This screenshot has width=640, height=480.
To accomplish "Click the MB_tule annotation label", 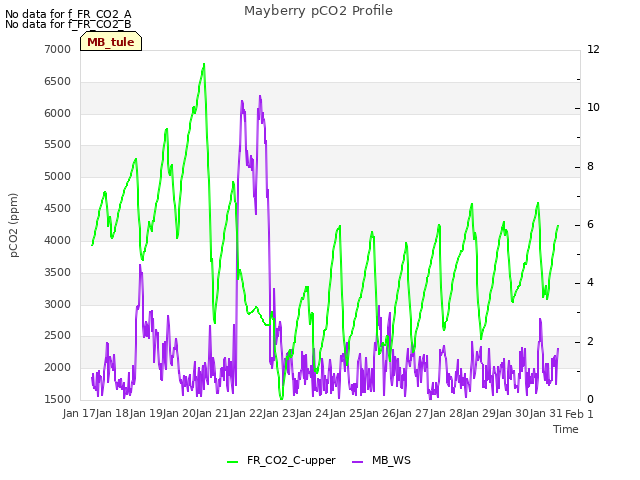I will tap(111, 42).
